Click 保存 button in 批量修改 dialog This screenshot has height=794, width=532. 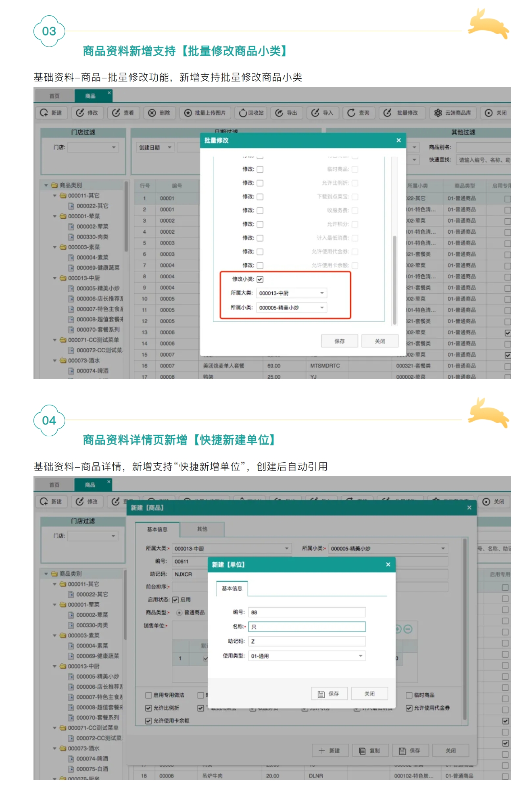pyautogui.click(x=340, y=341)
